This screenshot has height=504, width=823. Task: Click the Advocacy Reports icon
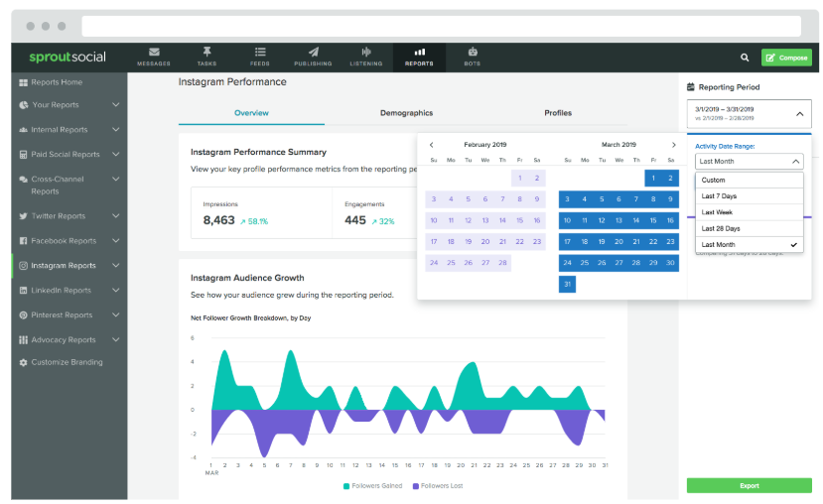(23, 340)
